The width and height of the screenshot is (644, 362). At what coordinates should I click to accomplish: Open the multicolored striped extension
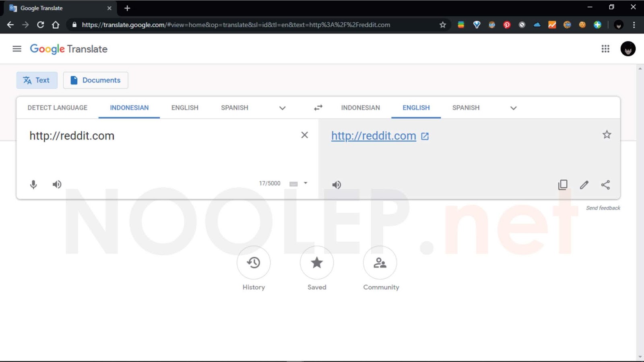461,25
